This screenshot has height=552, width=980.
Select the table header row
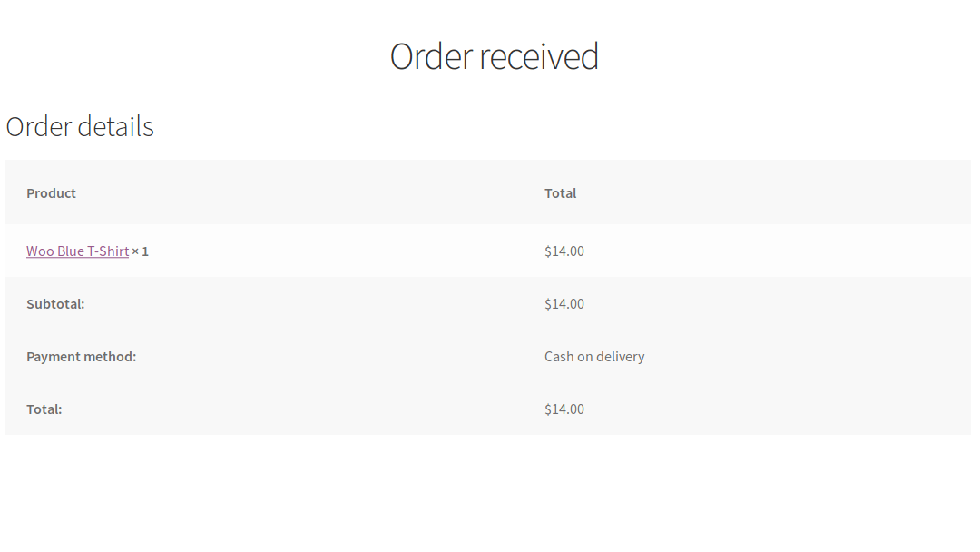[x=363, y=192]
